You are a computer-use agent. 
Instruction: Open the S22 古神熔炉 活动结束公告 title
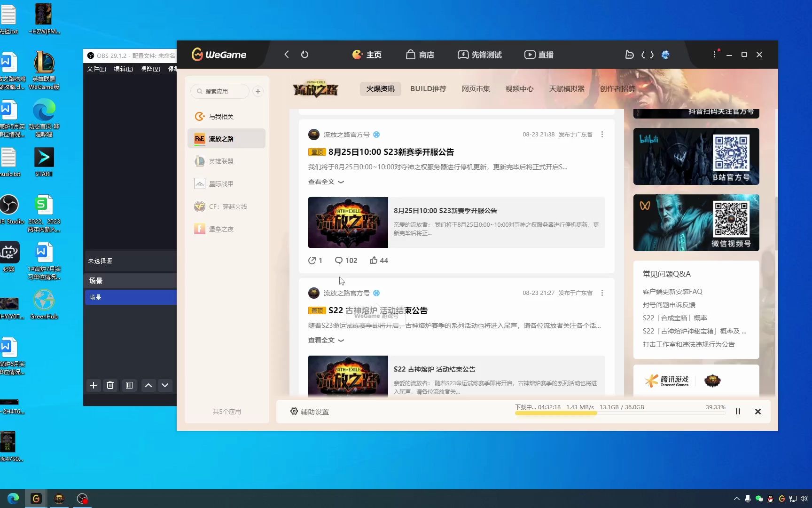click(x=378, y=310)
